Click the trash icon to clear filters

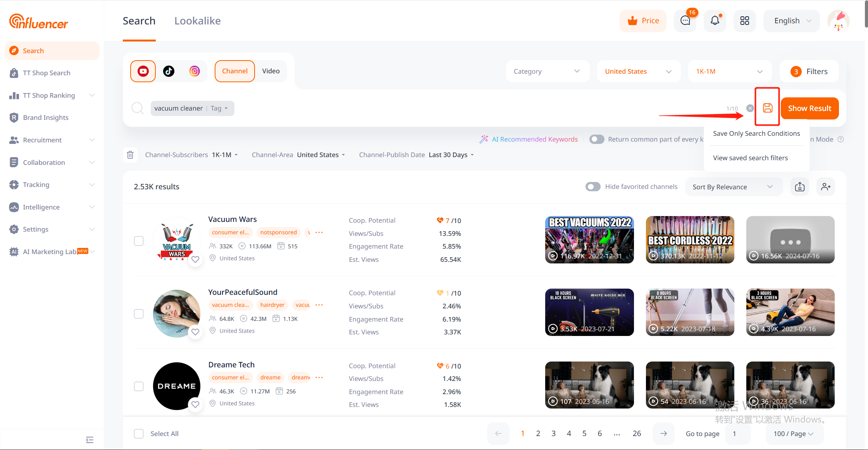[x=130, y=155]
